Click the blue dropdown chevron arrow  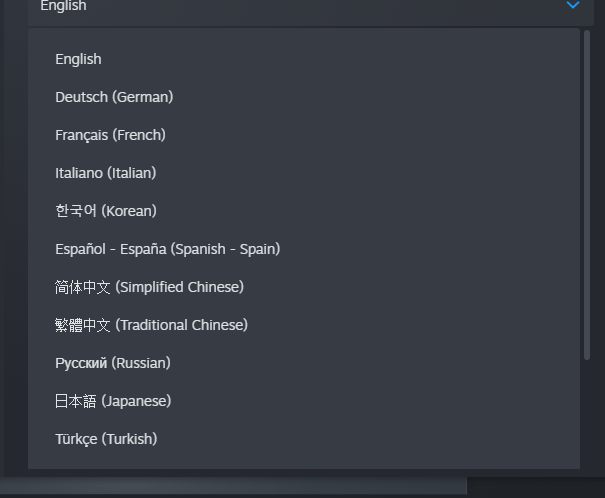[573, 6]
